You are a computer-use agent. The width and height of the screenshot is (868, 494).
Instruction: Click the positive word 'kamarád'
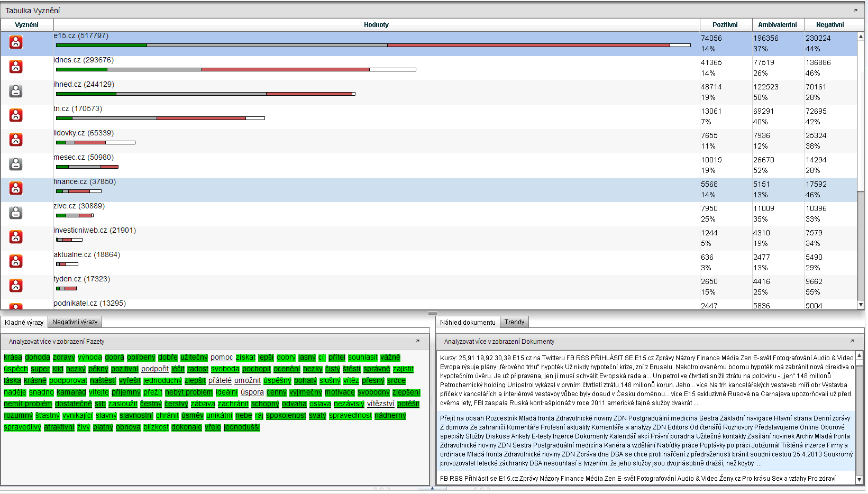point(71,392)
